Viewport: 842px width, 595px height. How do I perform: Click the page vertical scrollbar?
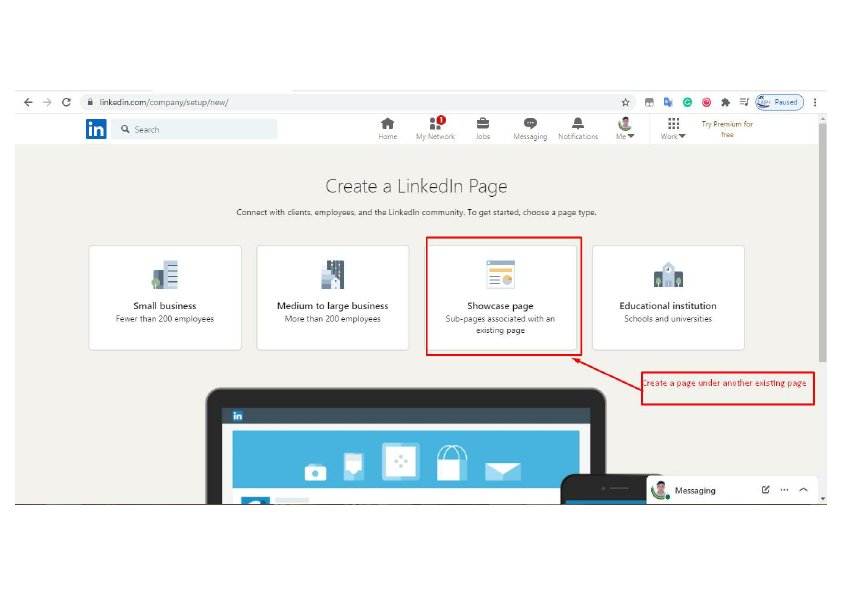[x=823, y=244]
